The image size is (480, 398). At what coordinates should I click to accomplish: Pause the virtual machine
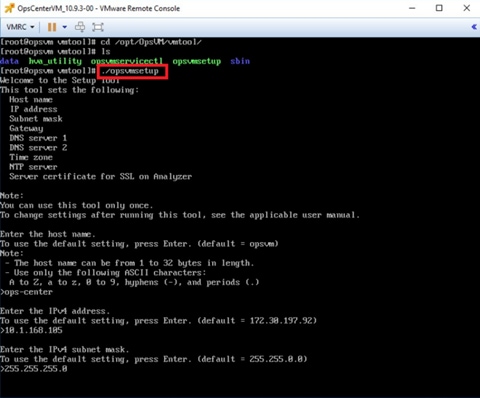[52, 27]
